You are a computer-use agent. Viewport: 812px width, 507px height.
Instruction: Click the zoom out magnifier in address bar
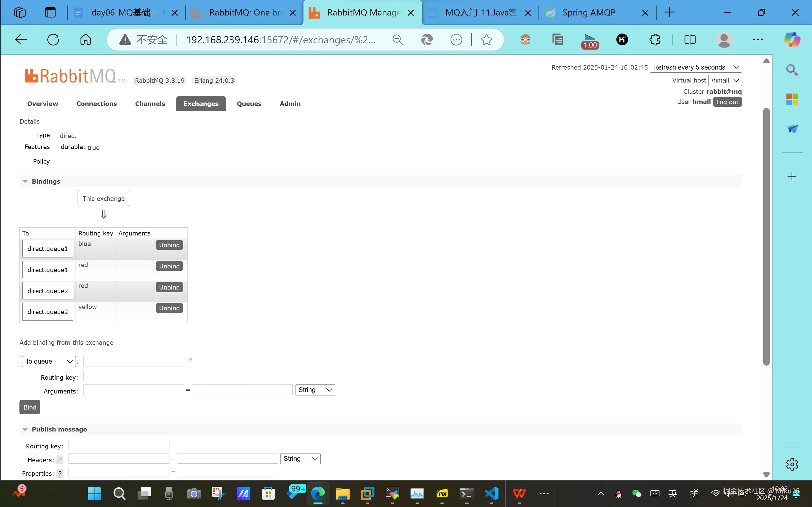(398, 39)
